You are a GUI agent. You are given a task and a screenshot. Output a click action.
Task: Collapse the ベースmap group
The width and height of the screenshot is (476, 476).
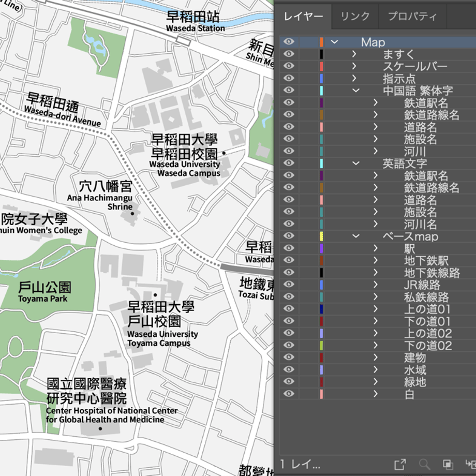(356, 236)
